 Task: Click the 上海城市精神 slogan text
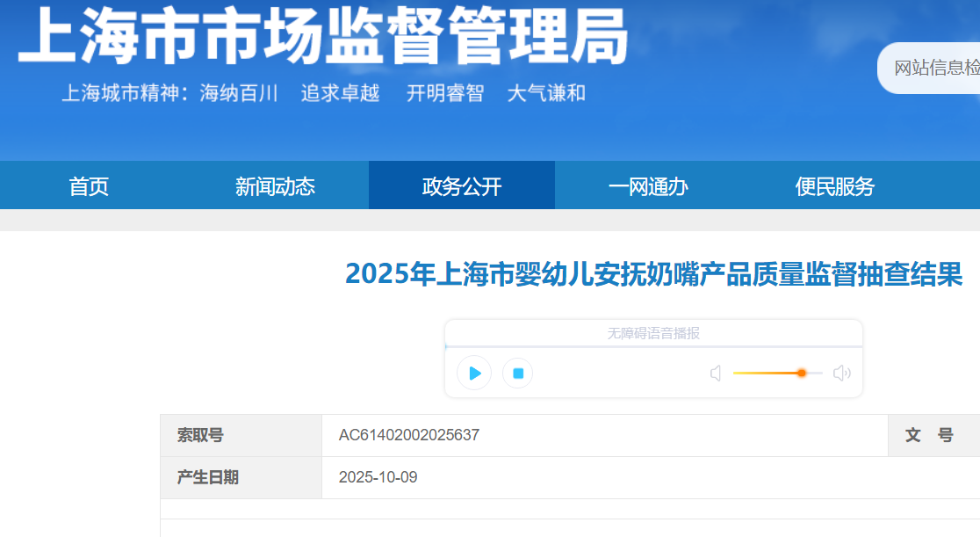click(323, 93)
